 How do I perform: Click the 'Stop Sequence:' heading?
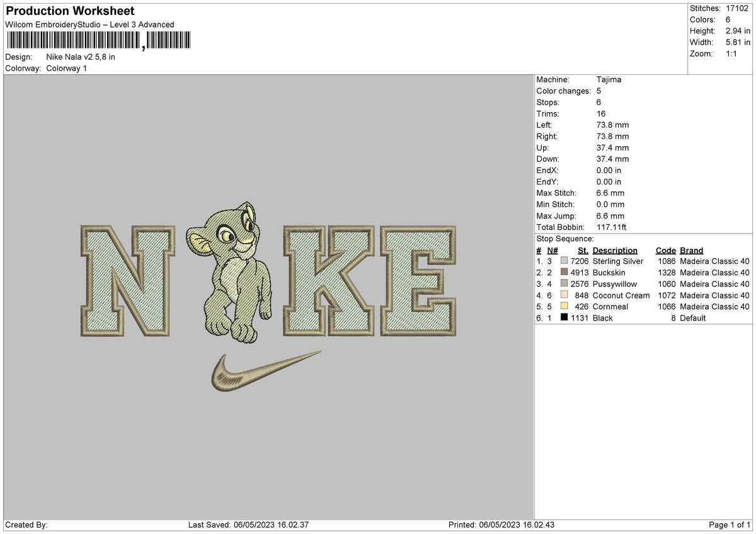[565, 239]
